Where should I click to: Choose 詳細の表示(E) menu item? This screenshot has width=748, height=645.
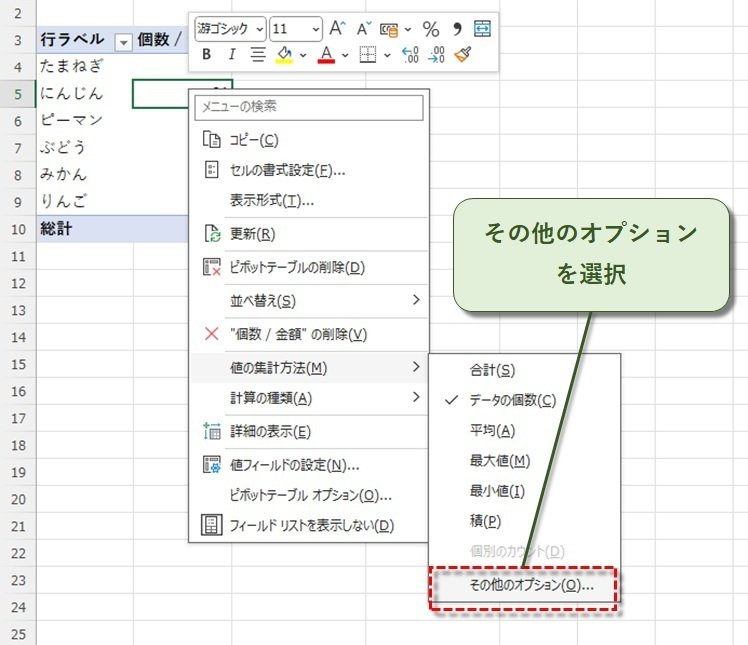coord(309,432)
